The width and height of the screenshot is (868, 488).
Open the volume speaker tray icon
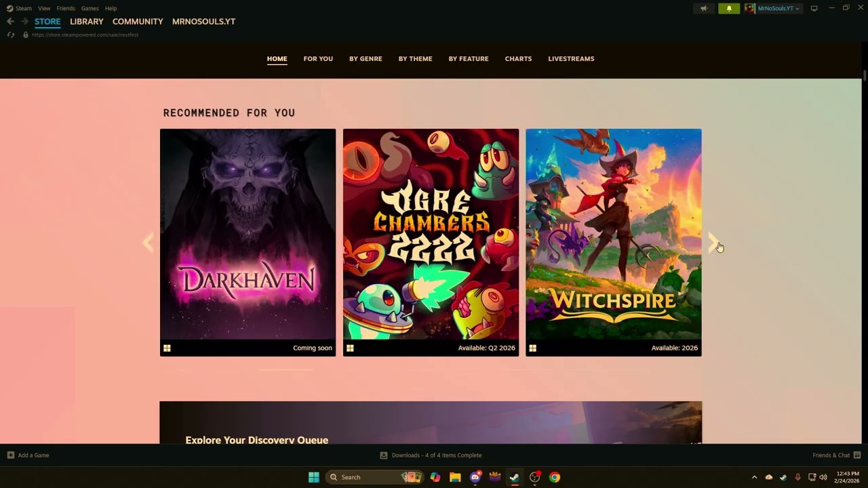(x=823, y=477)
